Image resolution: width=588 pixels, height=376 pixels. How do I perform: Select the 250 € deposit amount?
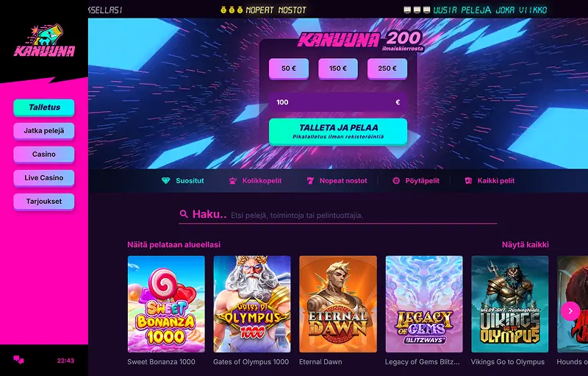coord(387,68)
